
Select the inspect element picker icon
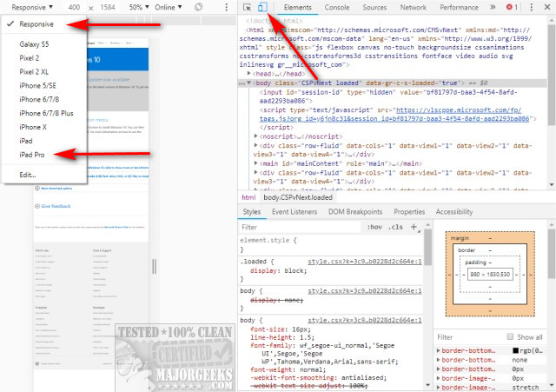(247, 7)
